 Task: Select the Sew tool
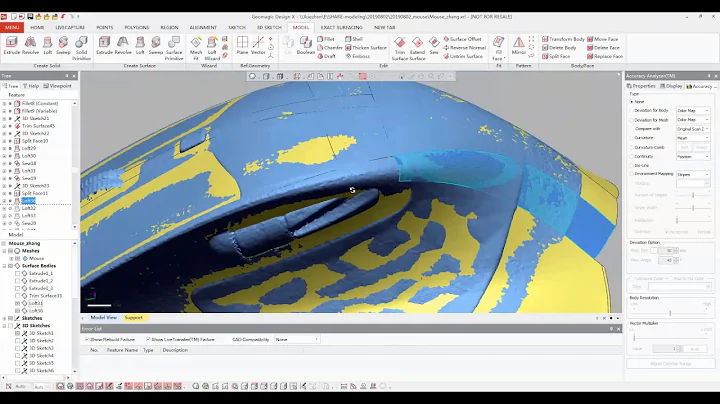coord(434,46)
